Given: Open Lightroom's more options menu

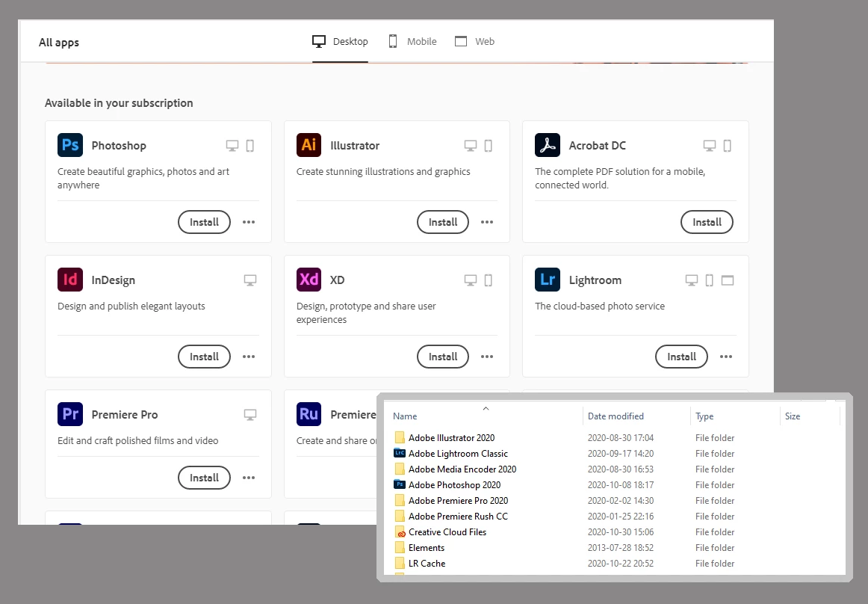Looking at the screenshot, I should (x=726, y=357).
